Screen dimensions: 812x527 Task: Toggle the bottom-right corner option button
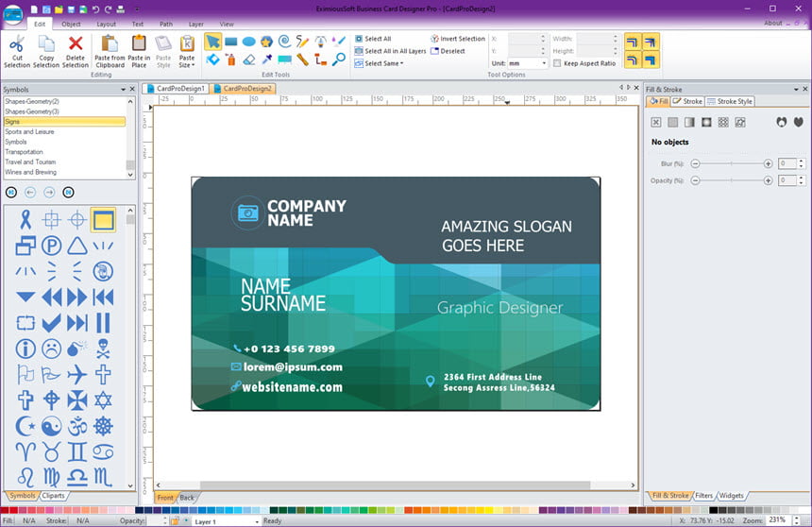(x=651, y=60)
